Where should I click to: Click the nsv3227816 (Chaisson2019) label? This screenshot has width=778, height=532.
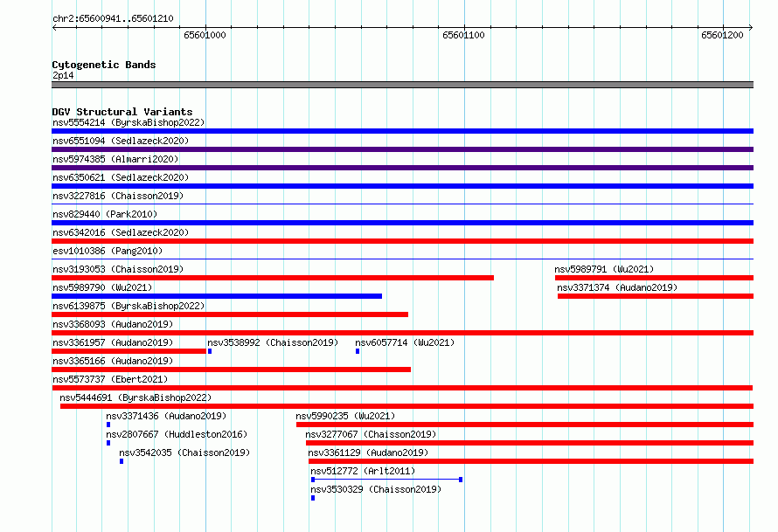coord(118,196)
